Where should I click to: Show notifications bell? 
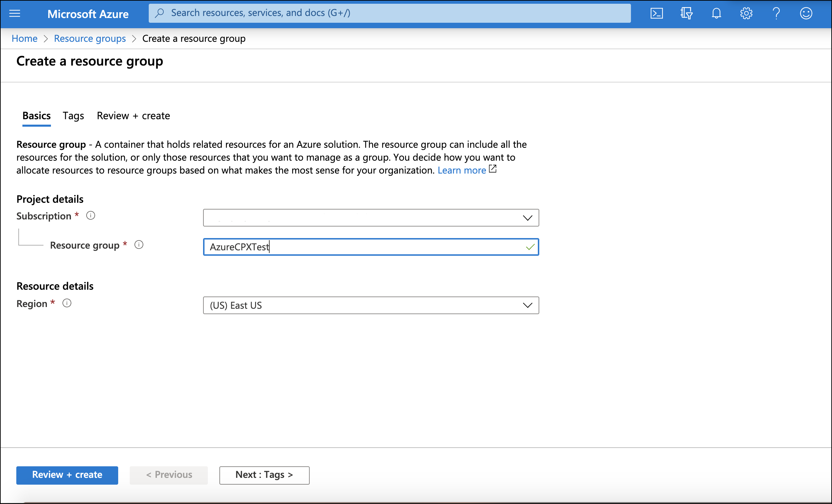716,14
